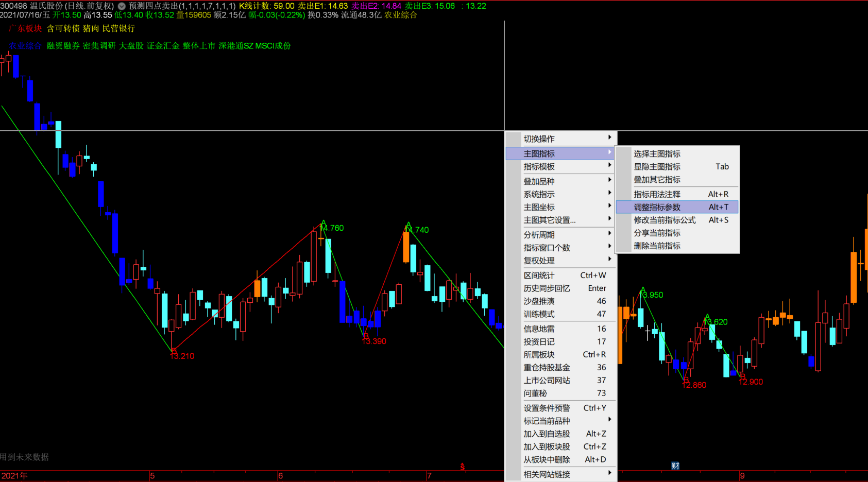Click the 13.950 peak price label
Screen dimensions: 868x482
(652, 295)
